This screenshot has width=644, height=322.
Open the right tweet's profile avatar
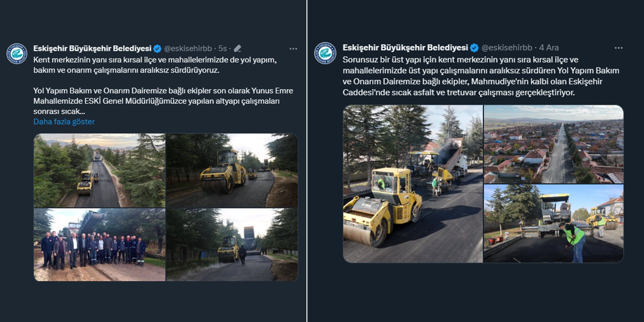click(x=325, y=53)
